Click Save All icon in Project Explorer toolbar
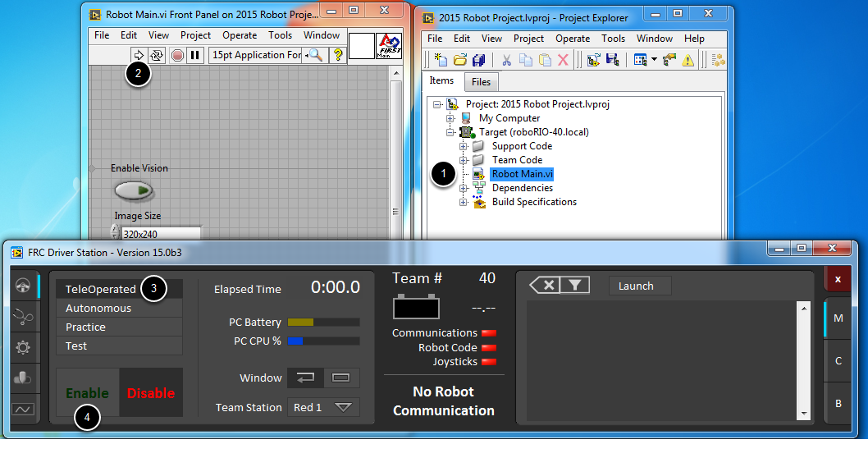Screen dimensions: 868x467 479,60
